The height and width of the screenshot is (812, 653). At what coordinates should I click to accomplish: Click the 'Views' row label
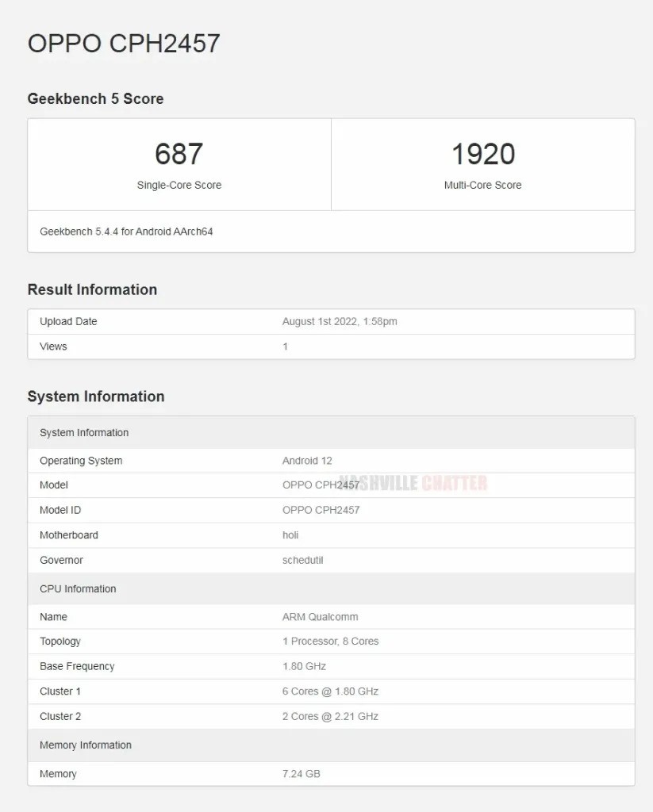pyautogui.click(x=53, y=347)
